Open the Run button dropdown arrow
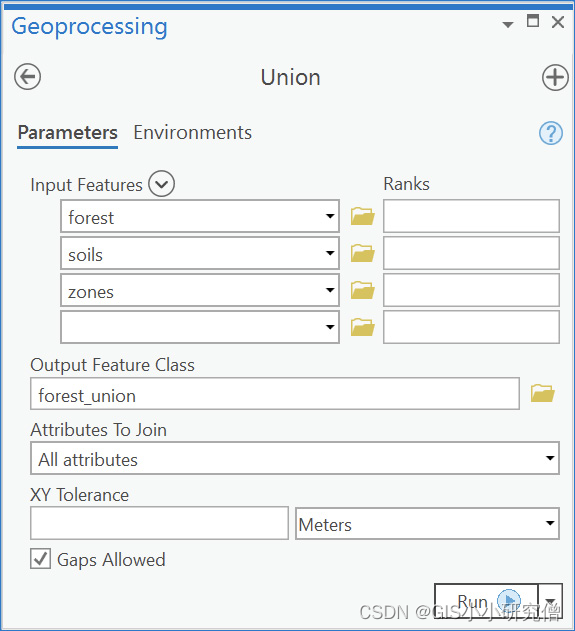 click(x=550, y=601)
